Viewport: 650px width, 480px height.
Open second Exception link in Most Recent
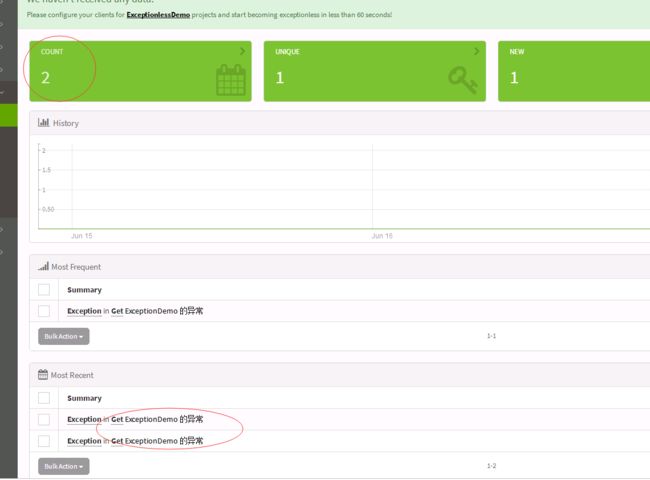pos(84,441)
